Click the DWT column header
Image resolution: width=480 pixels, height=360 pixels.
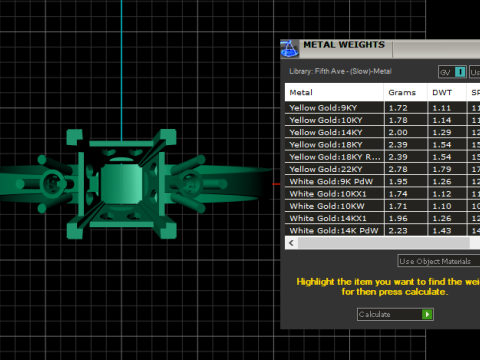(x=447, y=92)
